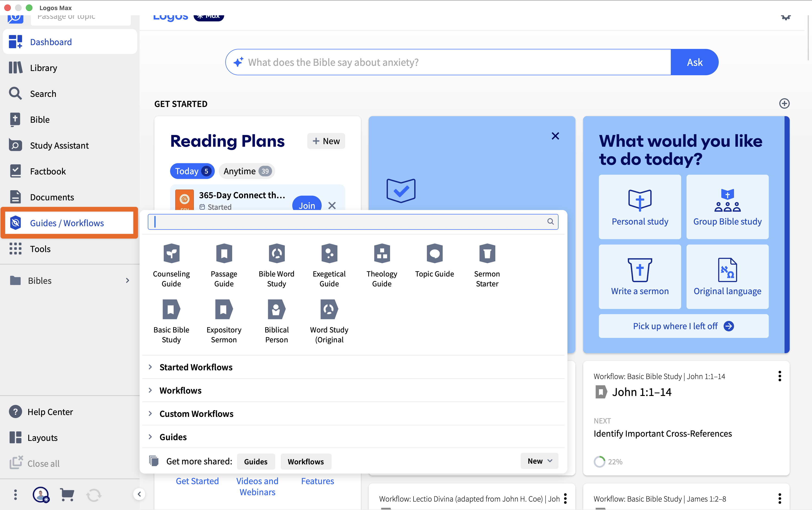Expand Started Workflows section

353,367
